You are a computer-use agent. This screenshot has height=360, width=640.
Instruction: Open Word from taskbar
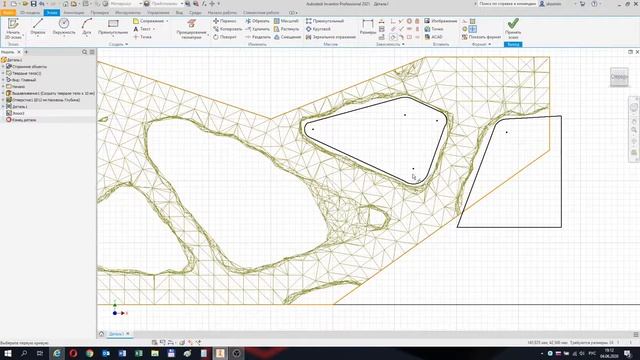click(x=122, y=353)
